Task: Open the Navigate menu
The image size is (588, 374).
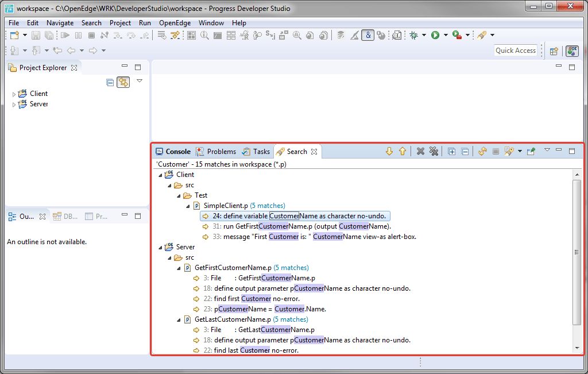Action: [x=60, y=23]
